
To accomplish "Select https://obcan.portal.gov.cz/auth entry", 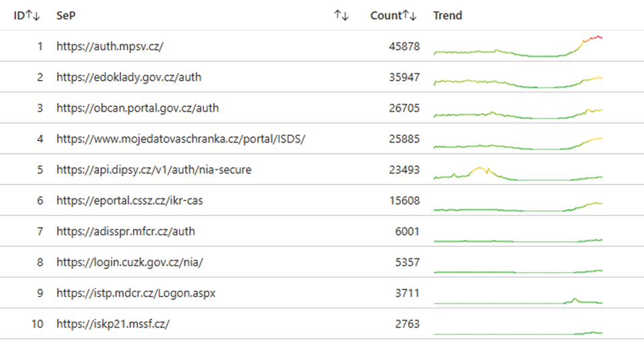I will coord(137,108).
